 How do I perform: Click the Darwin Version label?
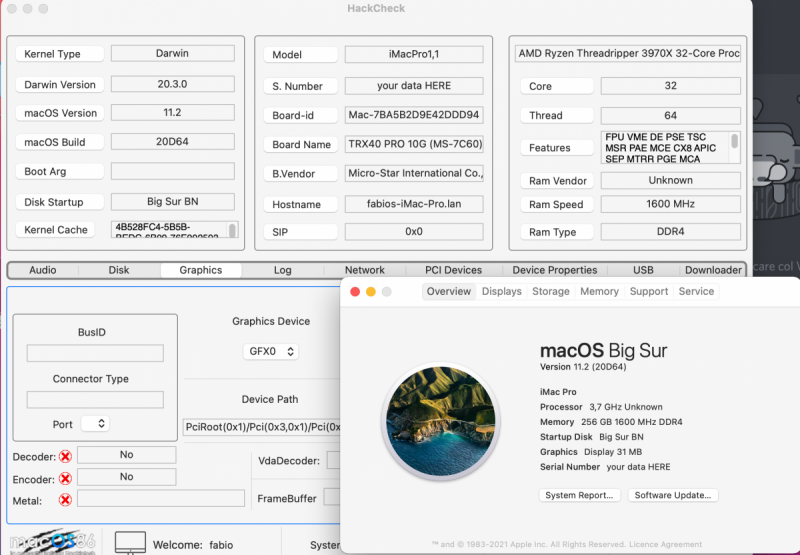(60, 85)
